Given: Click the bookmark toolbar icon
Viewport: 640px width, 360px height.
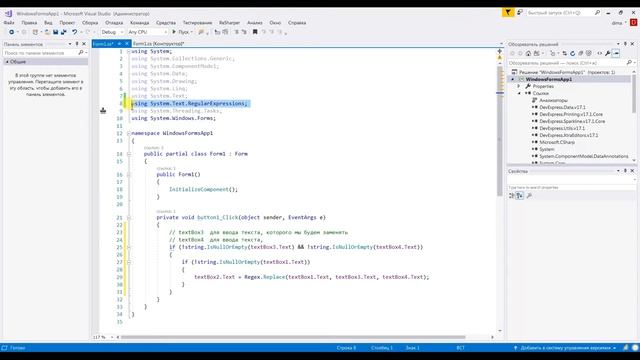Looking at the screenshot, I should (255, 32).
